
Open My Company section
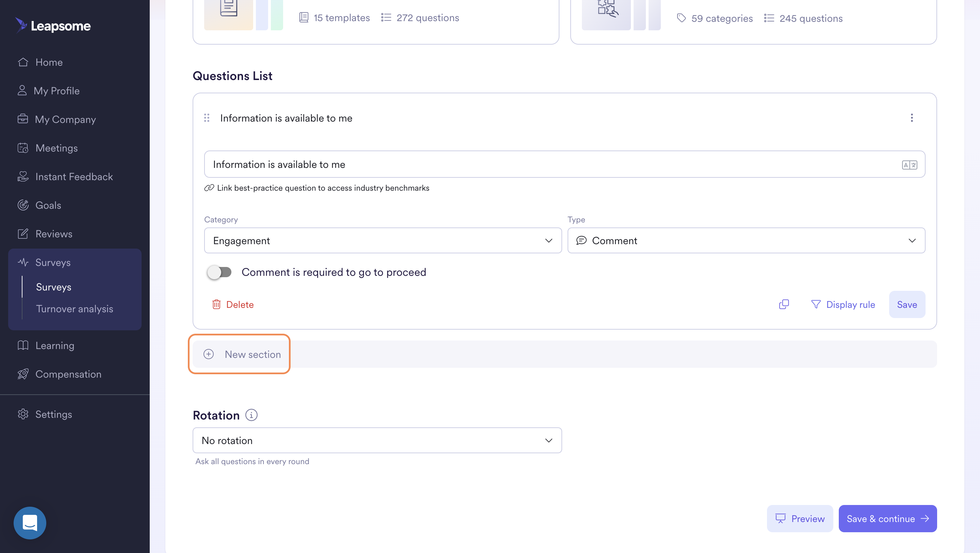[65, 119]
